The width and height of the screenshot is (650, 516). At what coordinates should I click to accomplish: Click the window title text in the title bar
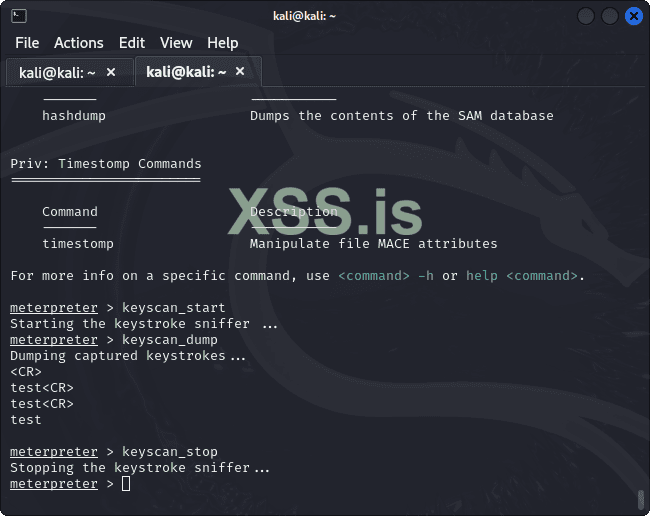pos(305,16)
